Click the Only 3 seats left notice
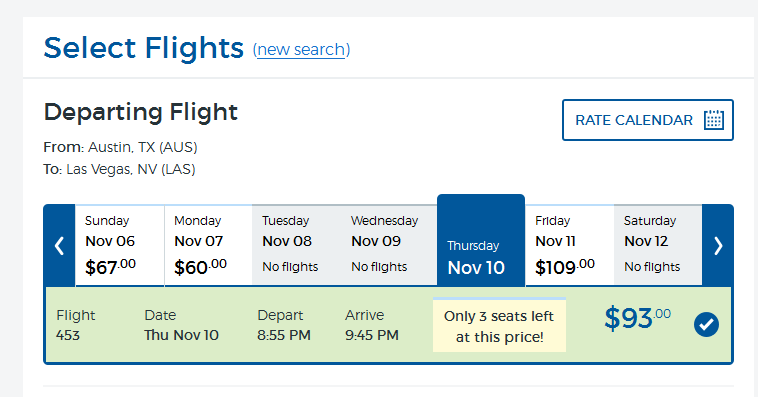 [499, 325]
